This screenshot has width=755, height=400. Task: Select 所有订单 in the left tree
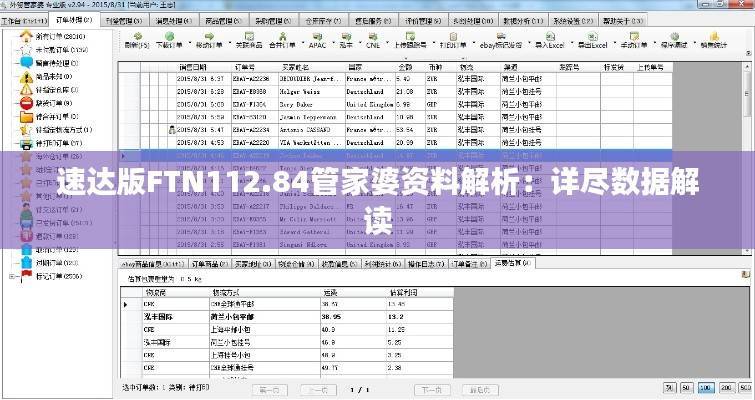pyautogui.click(x=48, y=34)
